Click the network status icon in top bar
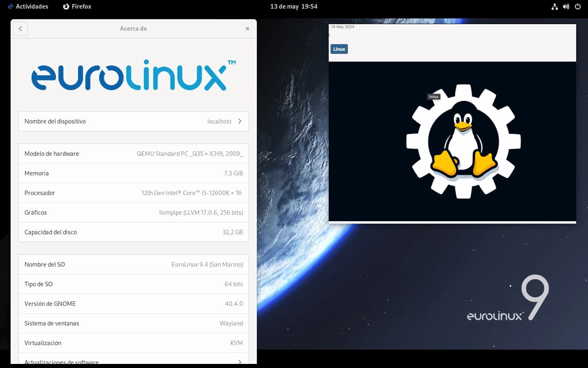 (x=555, y=7)
